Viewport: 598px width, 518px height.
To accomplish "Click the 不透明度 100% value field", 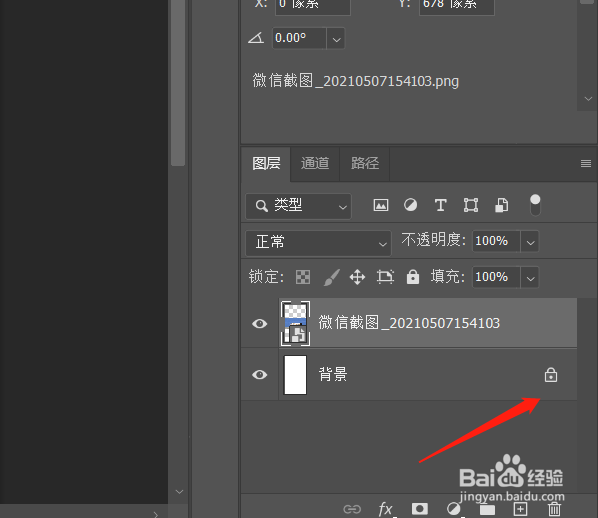I will (x=496, y=241).
